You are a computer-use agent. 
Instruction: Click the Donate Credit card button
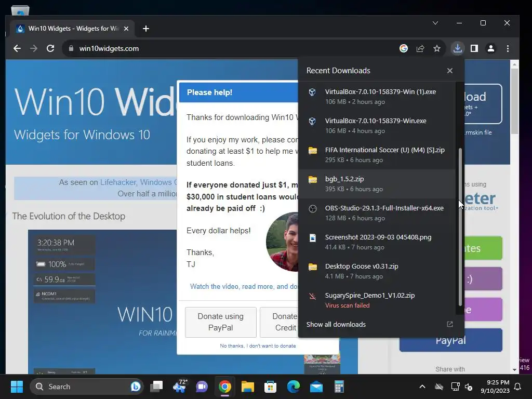click(x=279, y=322)
